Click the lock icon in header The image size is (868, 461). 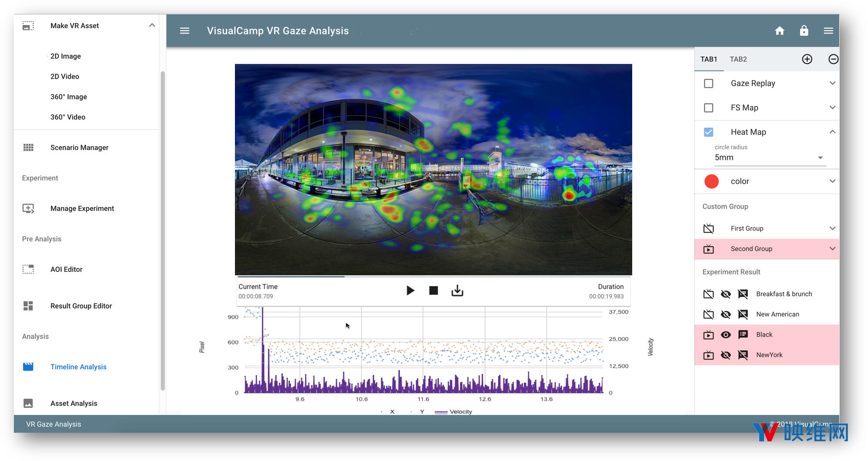point(804,31)
